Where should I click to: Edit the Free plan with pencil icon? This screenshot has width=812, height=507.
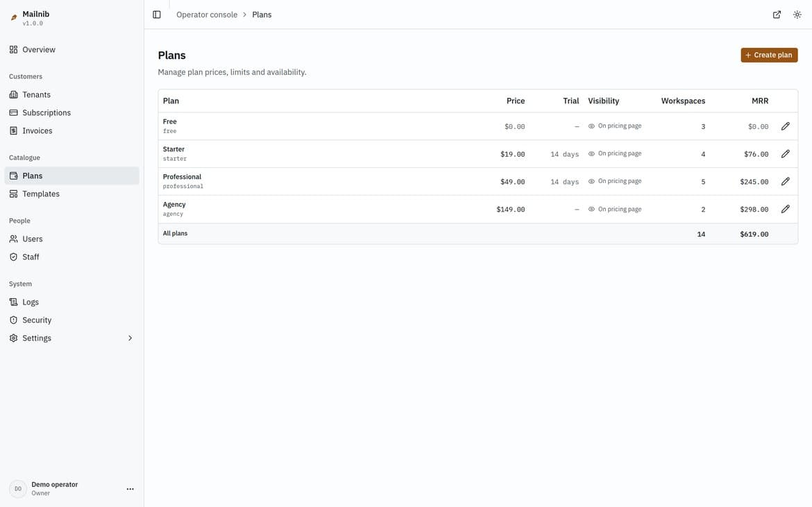(786, 126)
